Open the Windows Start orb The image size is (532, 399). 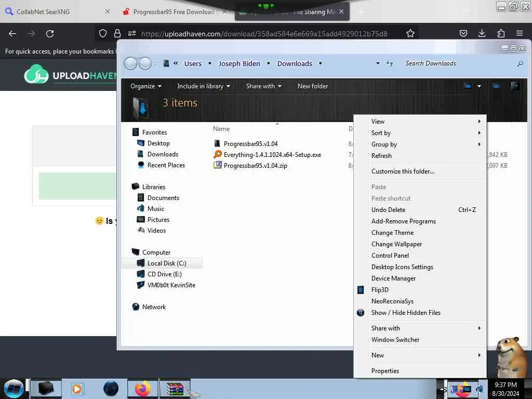click(14, 389)
